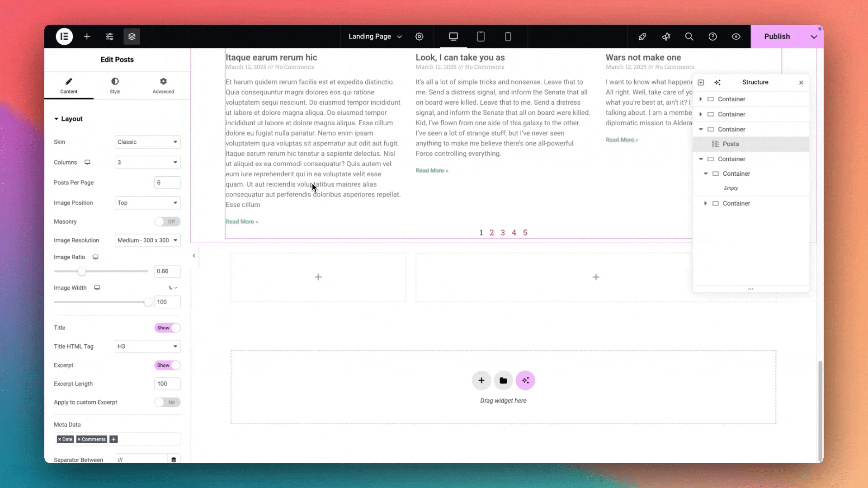Image resolution: width=868 pixels, height=488 pixels.
Task: Open the Image Position dropdown
Action: (147, 203)
